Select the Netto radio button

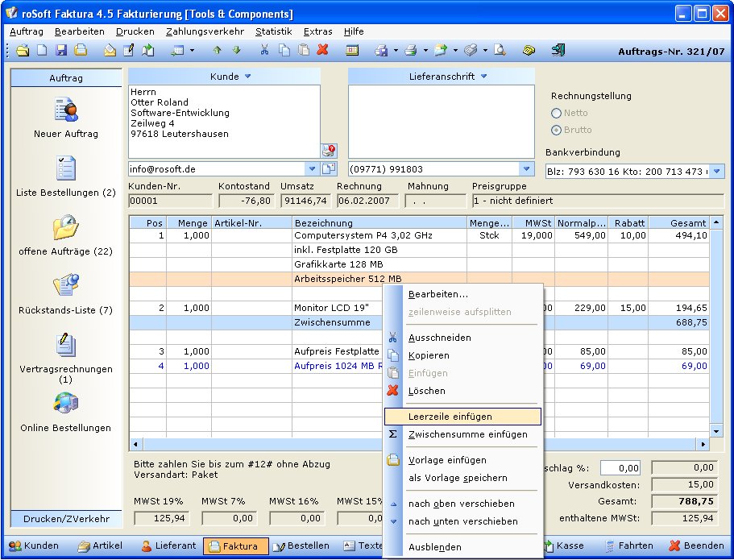coord(556,114)
